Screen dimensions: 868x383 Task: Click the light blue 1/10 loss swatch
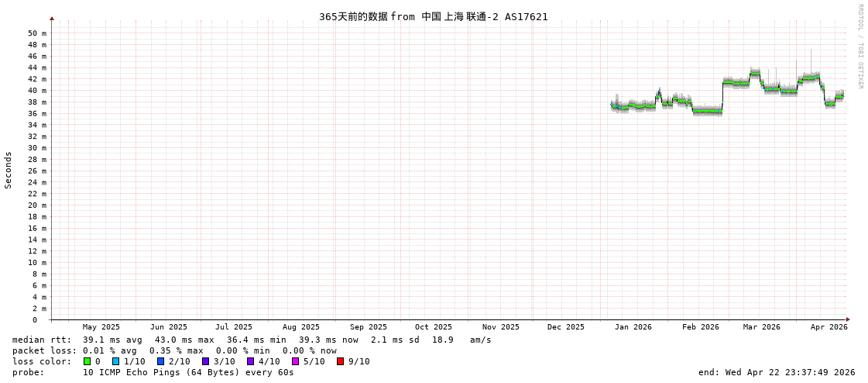(115, 361)
